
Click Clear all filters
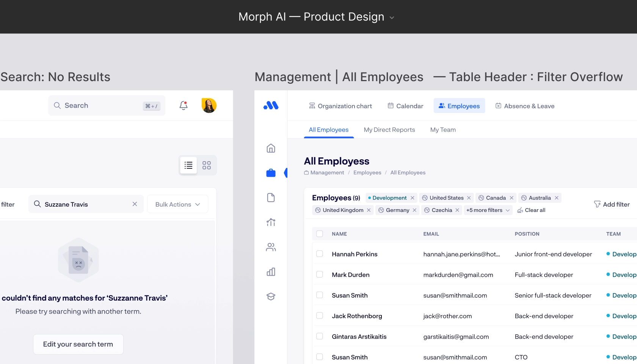coord(531,210)
